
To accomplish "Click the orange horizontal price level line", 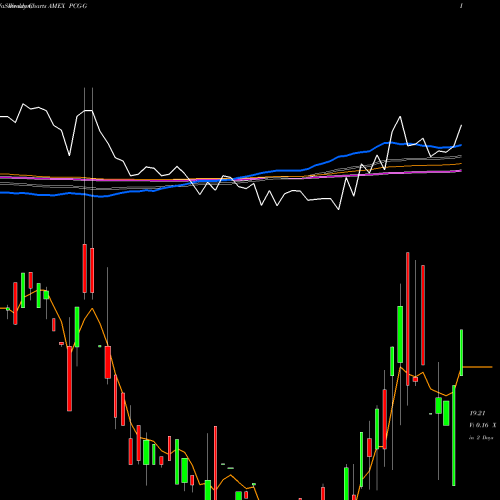I will pos(477,367).
